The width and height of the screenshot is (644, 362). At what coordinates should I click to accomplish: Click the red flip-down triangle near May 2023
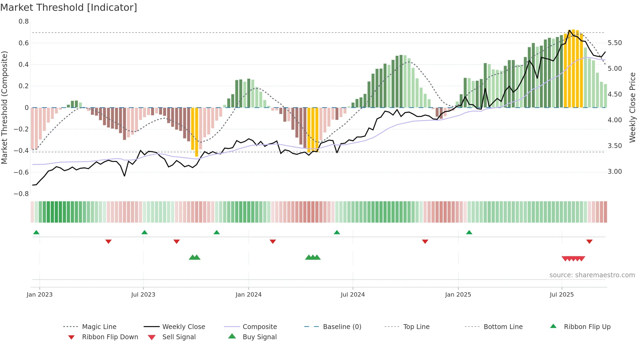pos(108,242)
